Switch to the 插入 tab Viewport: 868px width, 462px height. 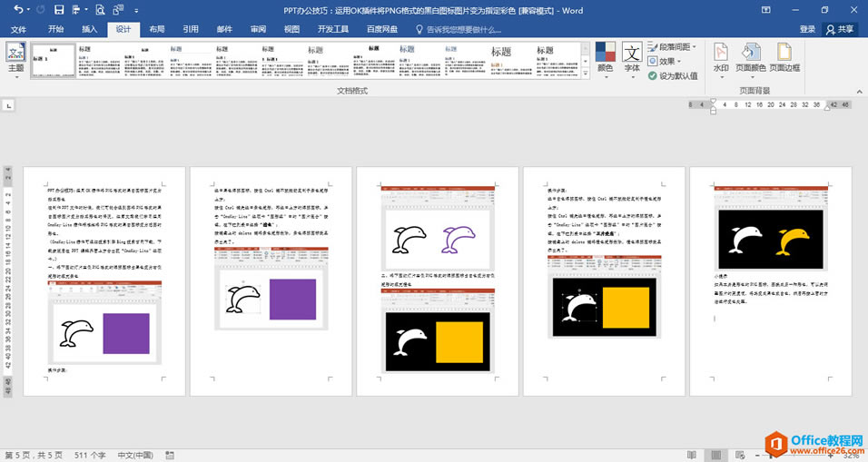coord(89,29)
